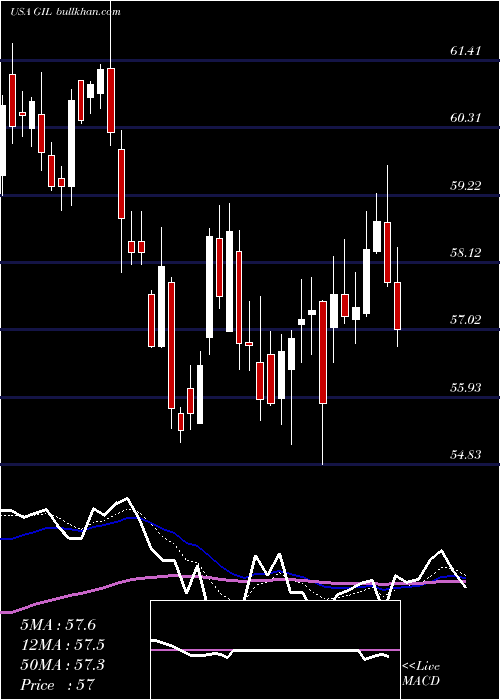Click the Price : 57 readout
The image size is (500, 700).
(58, 685)
